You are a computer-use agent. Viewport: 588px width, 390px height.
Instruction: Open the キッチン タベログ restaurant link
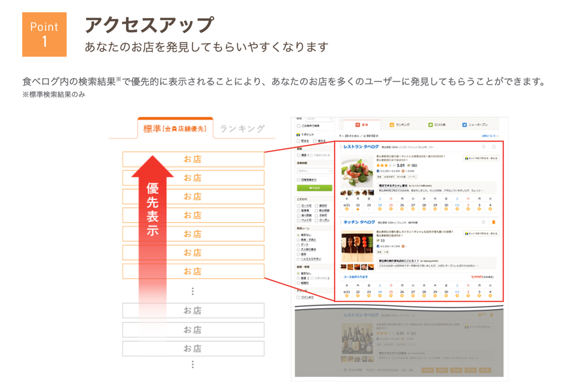pyautogui.click(x=360, y=222)
